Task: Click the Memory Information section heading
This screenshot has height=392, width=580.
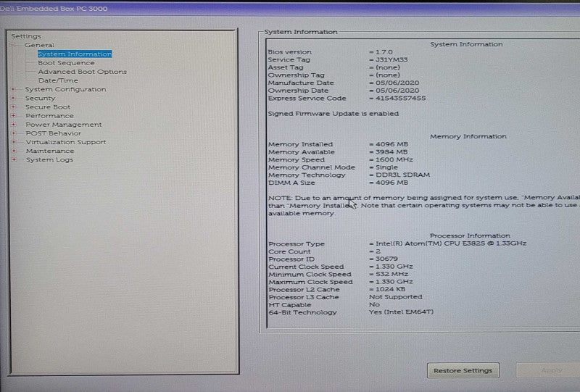Action: [x=468, y=136]
